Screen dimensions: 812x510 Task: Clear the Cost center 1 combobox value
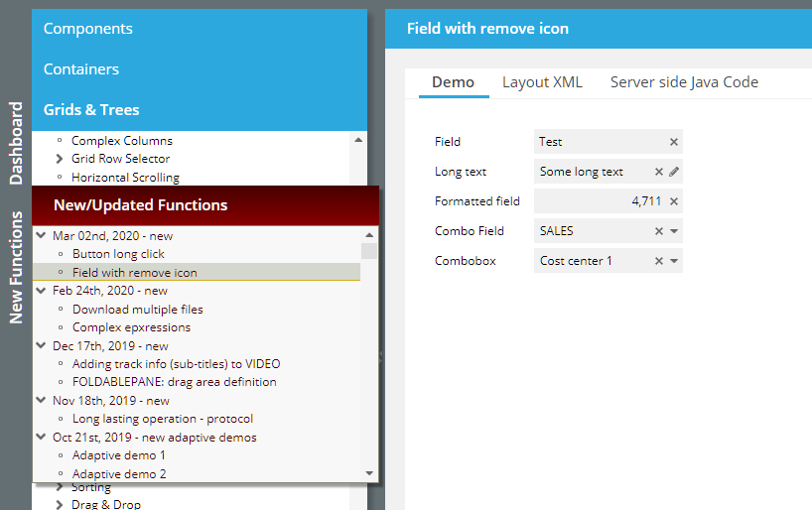(659, 261)
